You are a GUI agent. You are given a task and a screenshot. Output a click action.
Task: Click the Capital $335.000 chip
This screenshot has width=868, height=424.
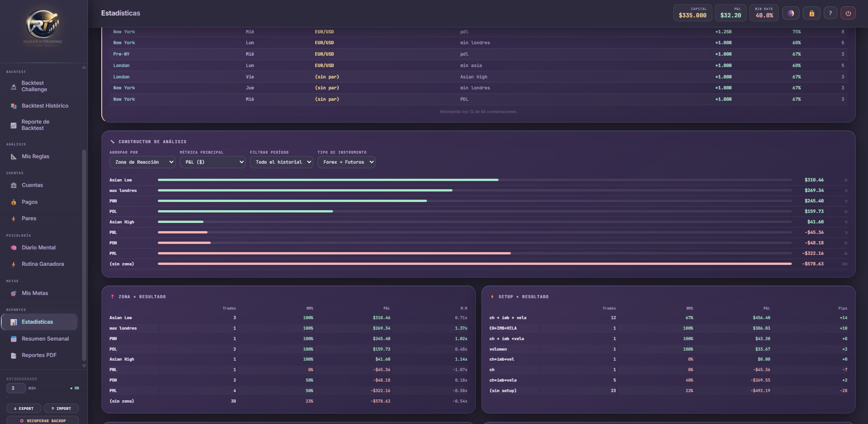click(692, 13)
